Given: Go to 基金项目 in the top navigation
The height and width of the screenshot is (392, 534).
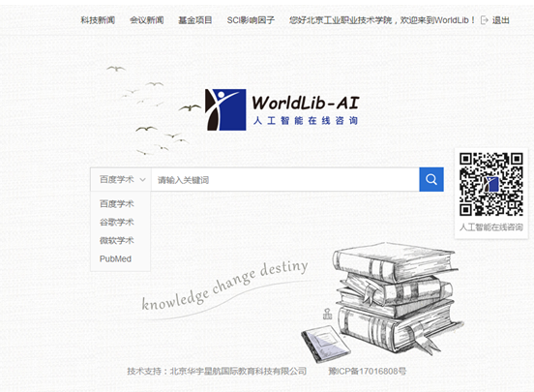Looking at the screenshot, I should pos(195,20).
